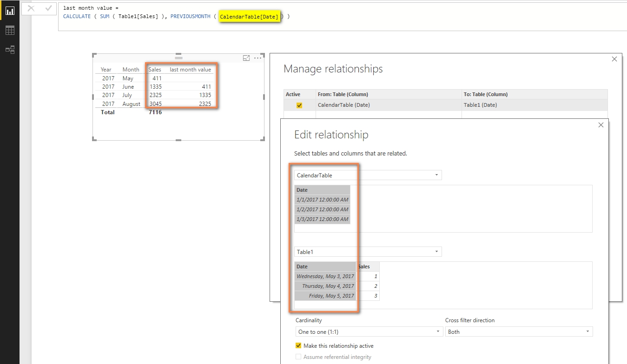627x364 pixels.
Task: Open the Table1 table dropdown
Action: click(368, 252)
